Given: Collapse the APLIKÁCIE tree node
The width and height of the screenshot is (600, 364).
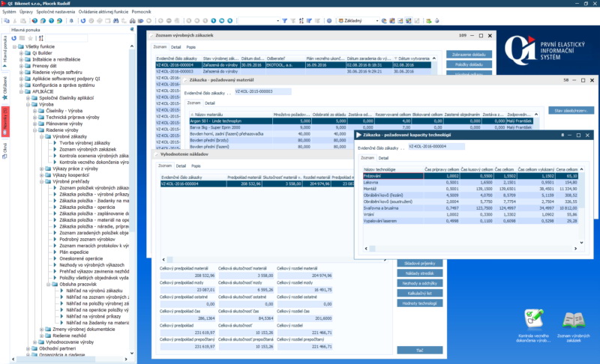Looking at the screenshot, I should (22, 91).
